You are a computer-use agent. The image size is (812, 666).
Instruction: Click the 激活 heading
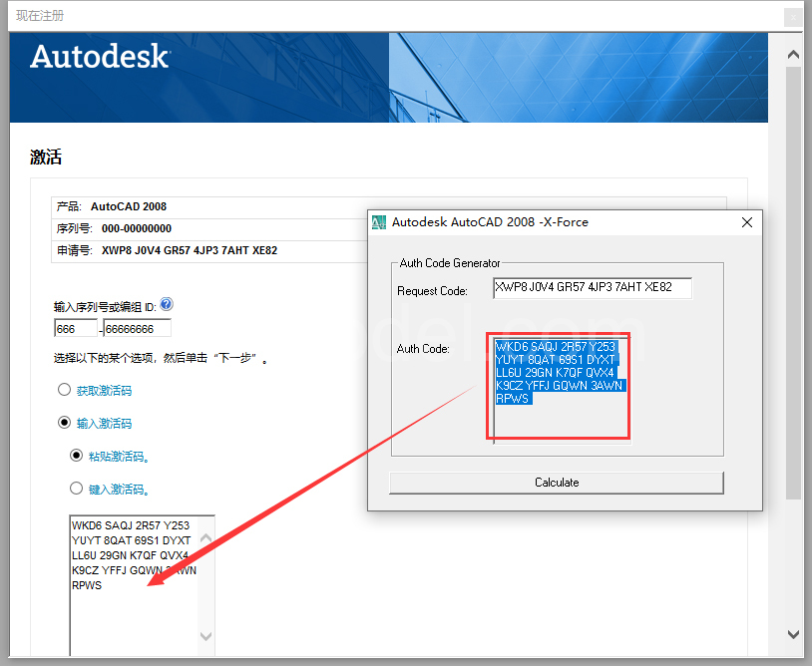[x=46, y=157]
